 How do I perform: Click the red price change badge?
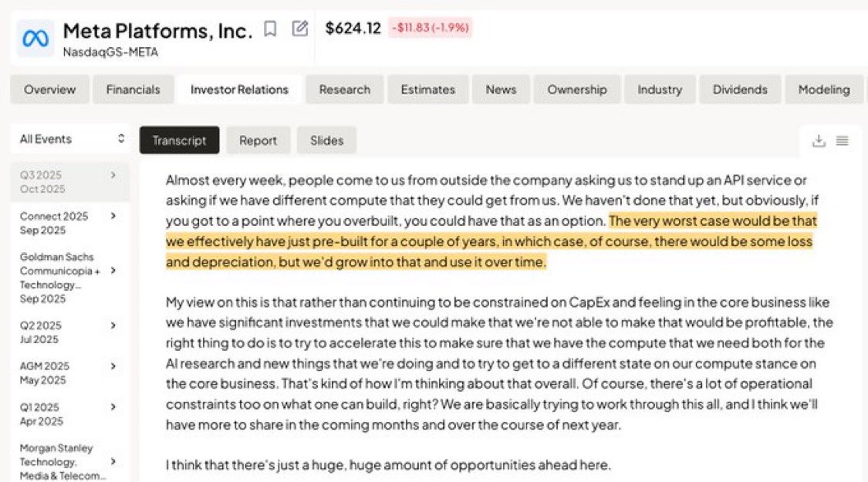(x=430, y=29)
